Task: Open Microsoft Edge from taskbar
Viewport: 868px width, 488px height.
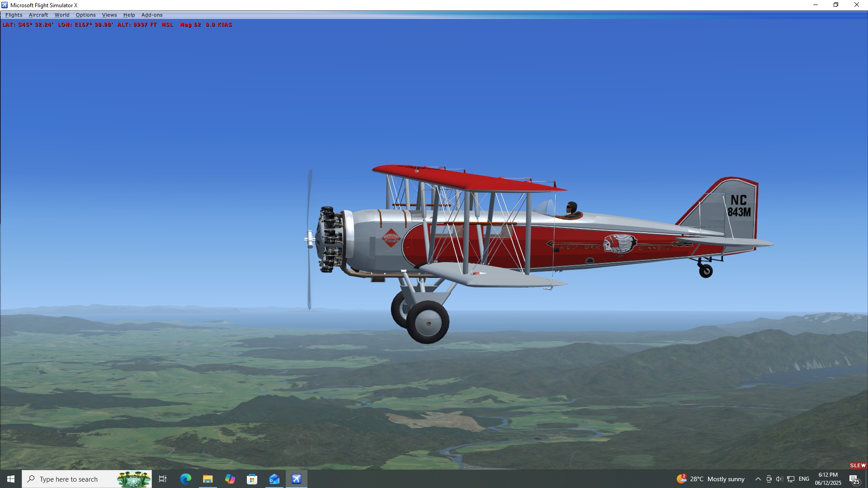Action: click(x=185, y=479)
